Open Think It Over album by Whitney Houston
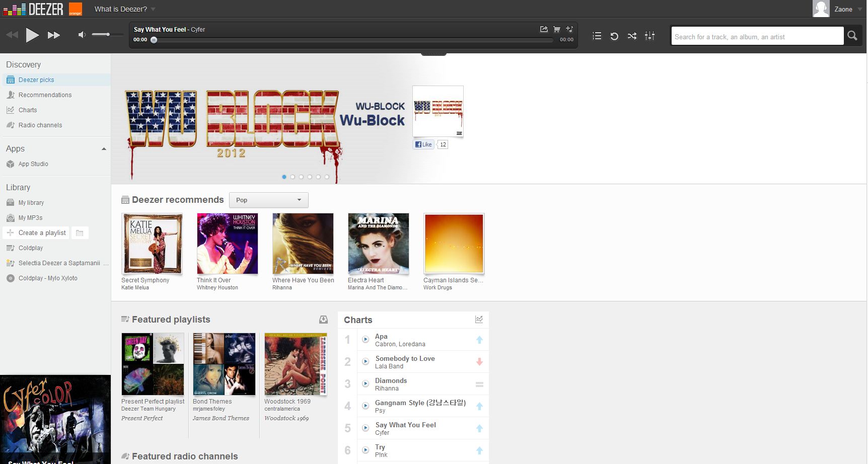Viewport: 868px width, 464px height. [228, 244]
